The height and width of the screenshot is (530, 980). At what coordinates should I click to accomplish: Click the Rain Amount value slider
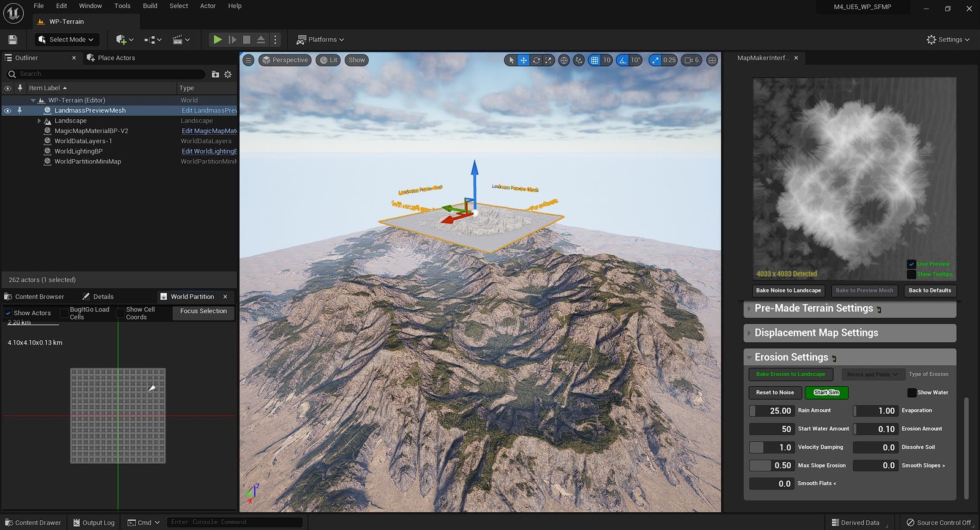[772, 411]
